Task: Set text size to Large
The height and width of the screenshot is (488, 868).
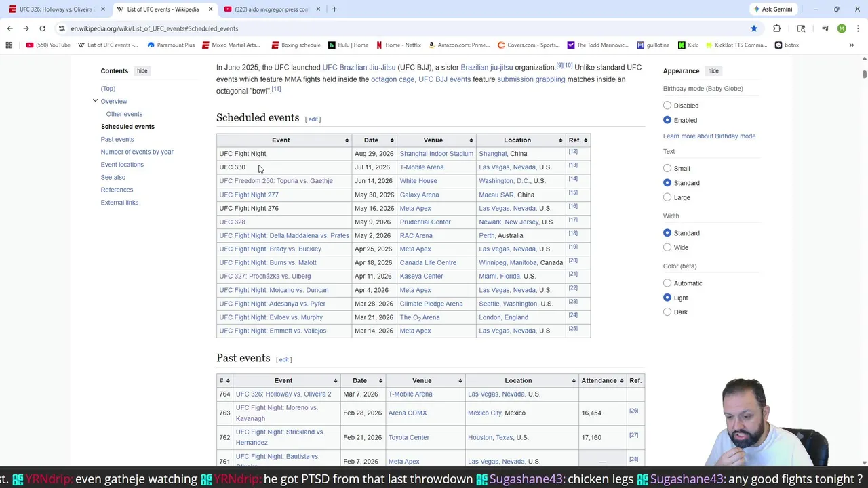Action: 667,197
